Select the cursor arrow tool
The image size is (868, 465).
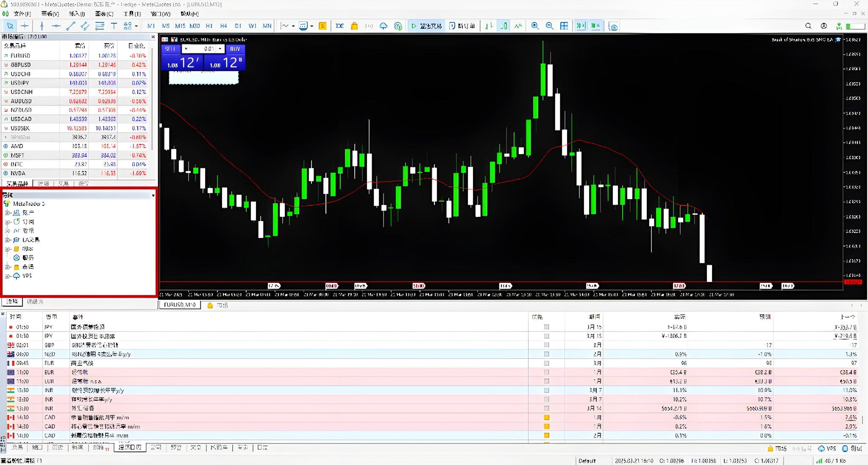point(10,26)
